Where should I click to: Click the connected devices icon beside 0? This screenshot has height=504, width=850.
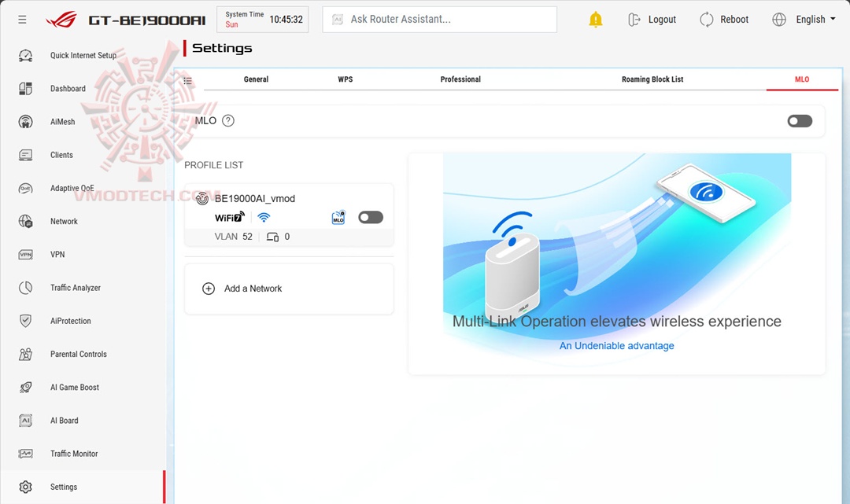coord(272,237)
